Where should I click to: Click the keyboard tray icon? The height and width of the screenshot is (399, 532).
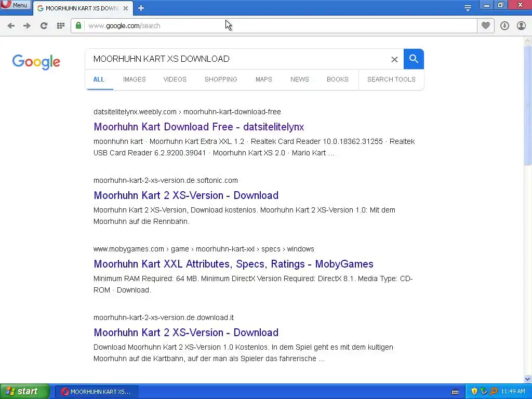455,392
